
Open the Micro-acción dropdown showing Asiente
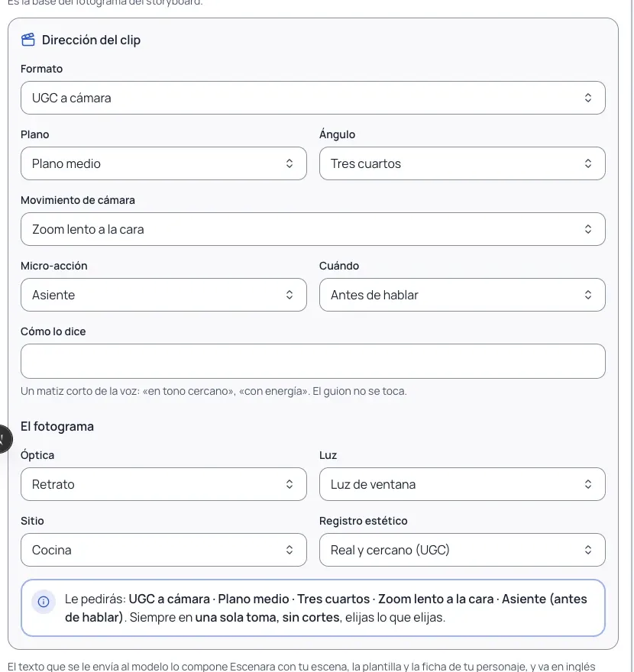163,295
